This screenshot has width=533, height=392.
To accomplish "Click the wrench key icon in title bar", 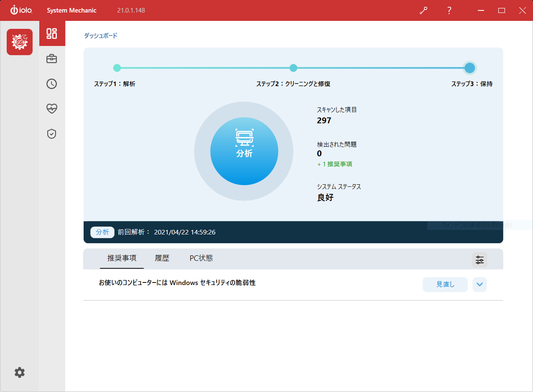I will pyautogui.click(x=423, y=10).
